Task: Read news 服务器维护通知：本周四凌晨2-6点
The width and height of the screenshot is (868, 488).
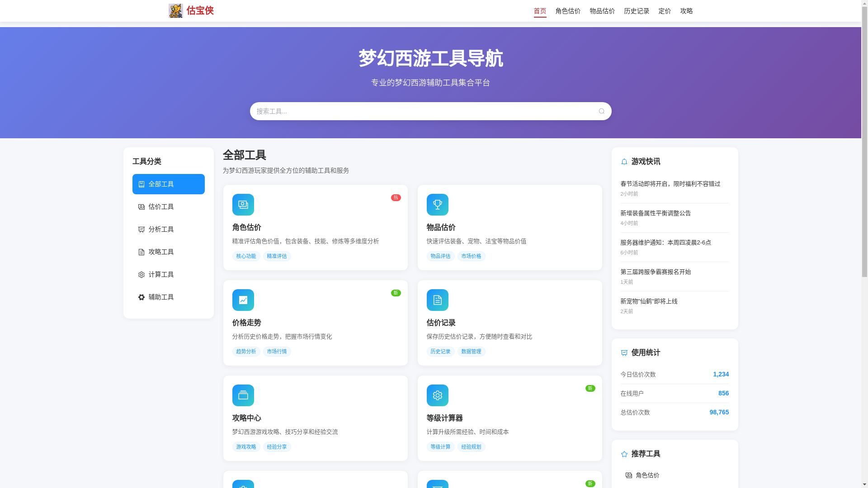Action: point(665,243)
